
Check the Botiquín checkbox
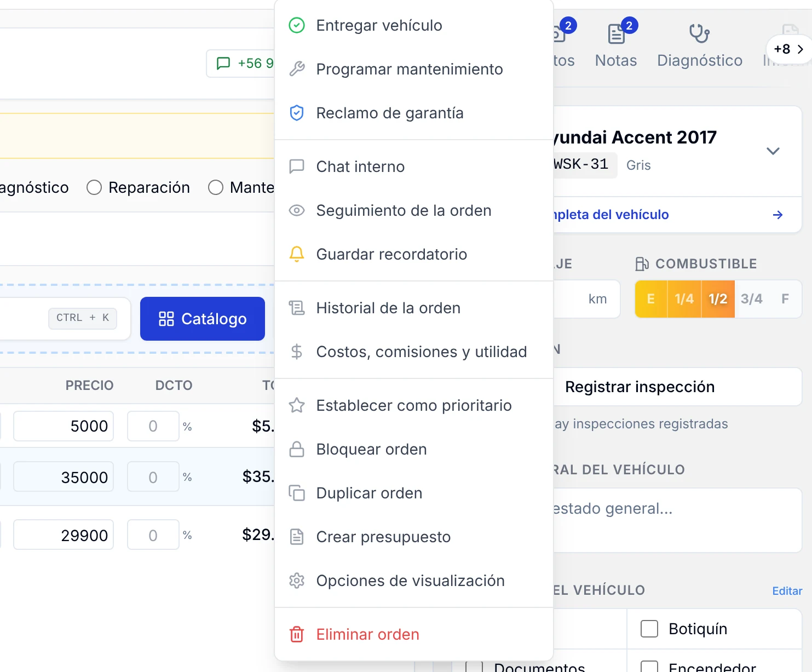click(x=649, y=629)
